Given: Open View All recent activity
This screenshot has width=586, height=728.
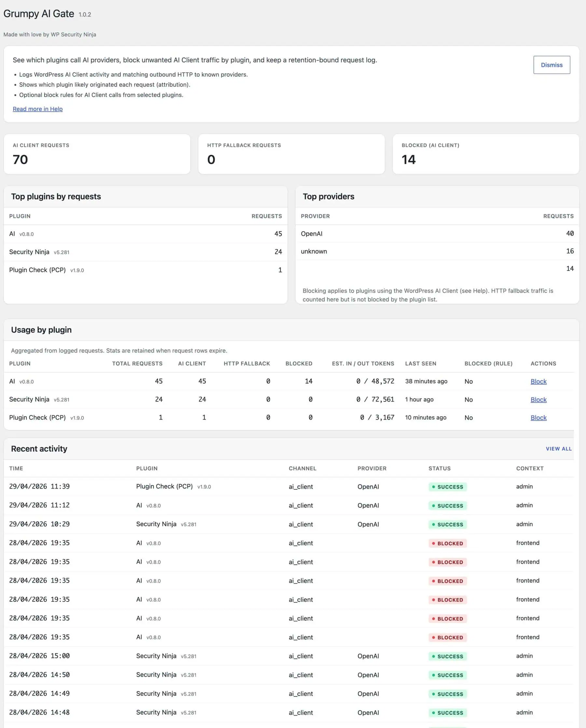Looking at the screenshot, I should [559, 449].
